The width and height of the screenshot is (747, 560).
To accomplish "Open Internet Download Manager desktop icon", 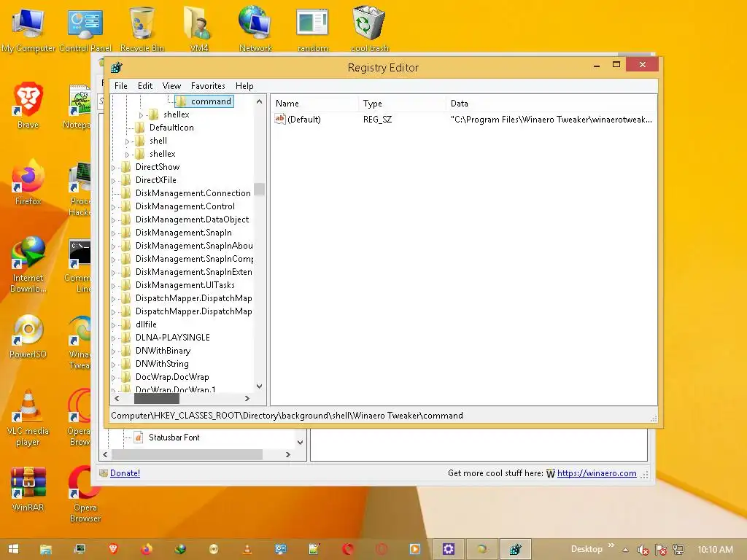I will [28, 264].
